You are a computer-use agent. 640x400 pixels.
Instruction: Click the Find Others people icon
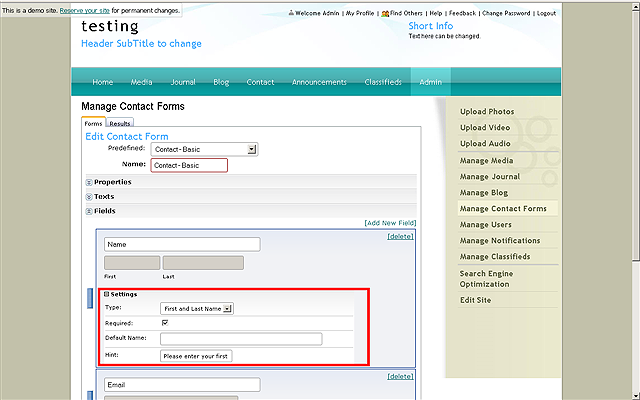pyautogui.click(x=384, y=14)
